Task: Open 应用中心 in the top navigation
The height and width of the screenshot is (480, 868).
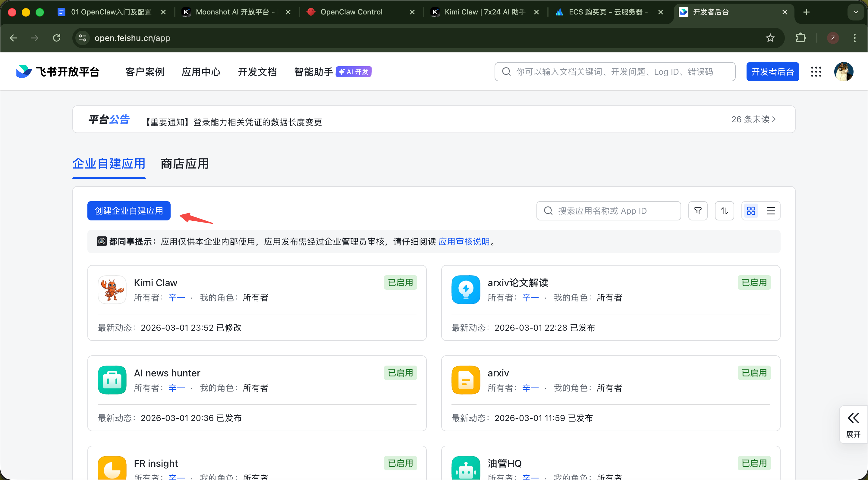Action: pyautogui.click(x=201, y=72)
